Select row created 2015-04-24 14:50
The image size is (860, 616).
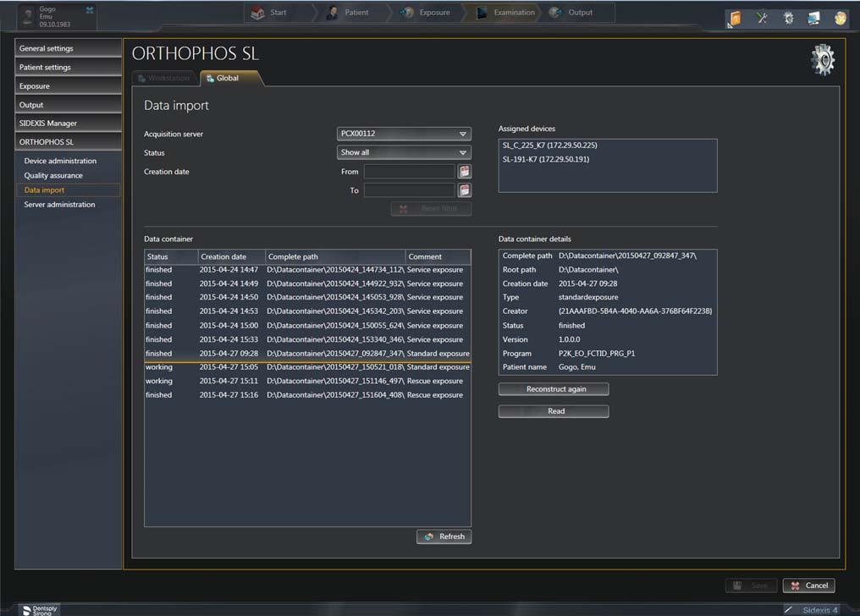tap(307, 297)
